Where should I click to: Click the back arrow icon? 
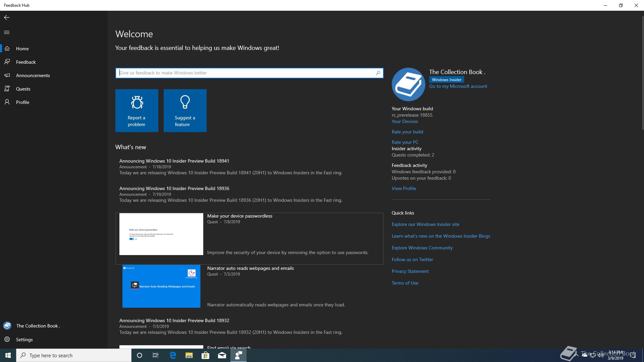tap(7, 17)
